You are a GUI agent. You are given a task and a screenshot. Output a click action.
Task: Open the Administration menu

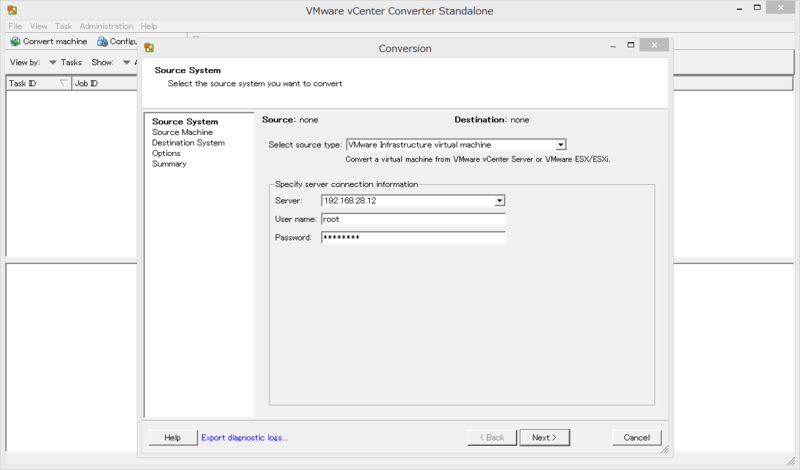pos(106,26)
